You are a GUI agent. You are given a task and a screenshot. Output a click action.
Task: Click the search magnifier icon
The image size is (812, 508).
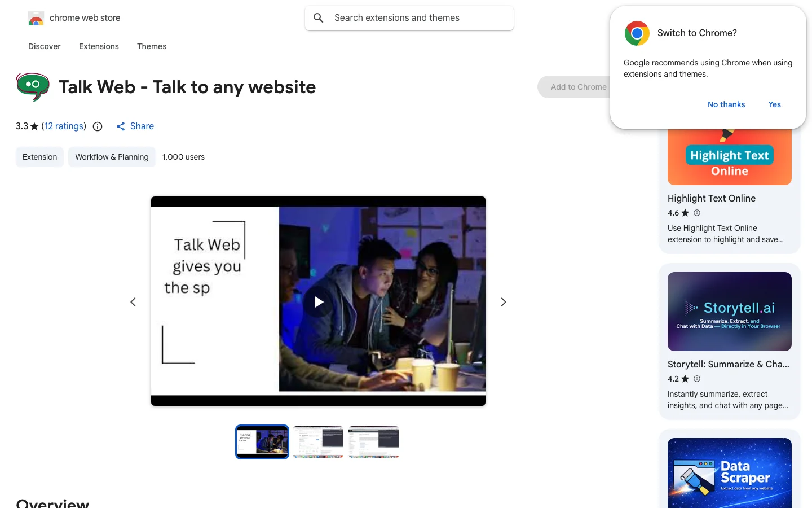pos(319,18)
